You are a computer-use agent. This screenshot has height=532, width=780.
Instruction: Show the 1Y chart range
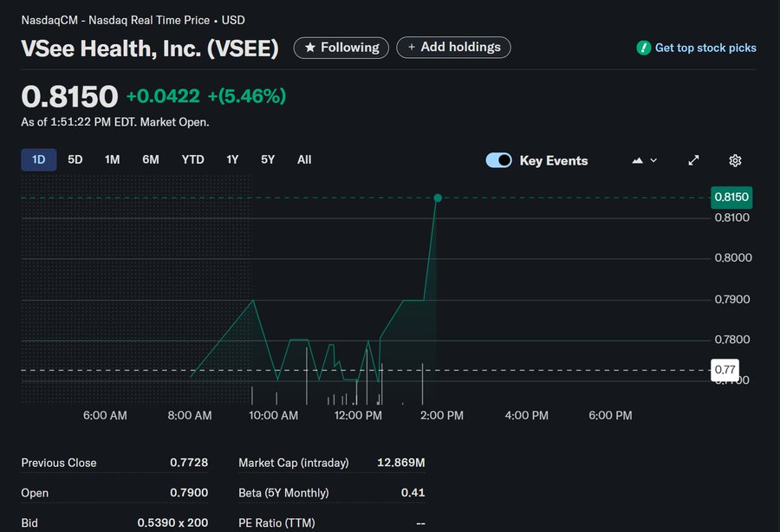click(232, 159)
